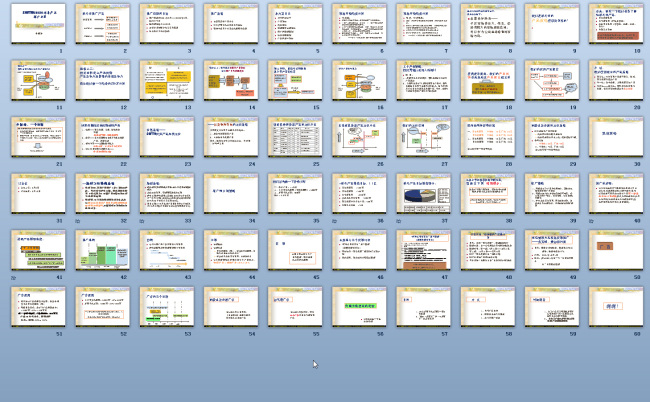The image size is (650, 402).
Task: Select slide 17 thumbnail
Action: tap(423, 80)
